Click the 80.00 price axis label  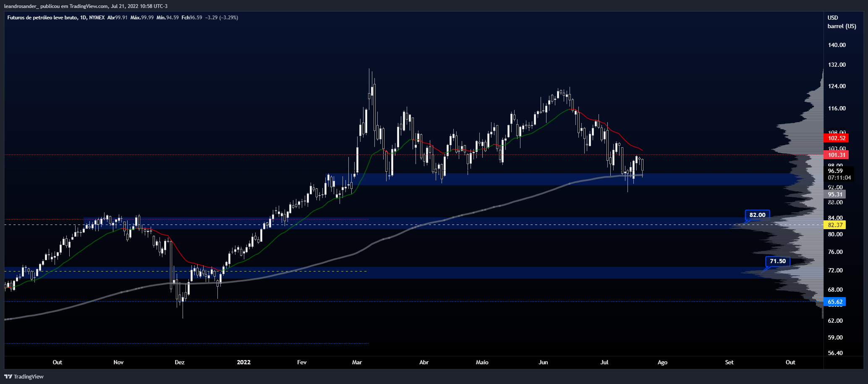pyautogui.click(x=835, y=234)
